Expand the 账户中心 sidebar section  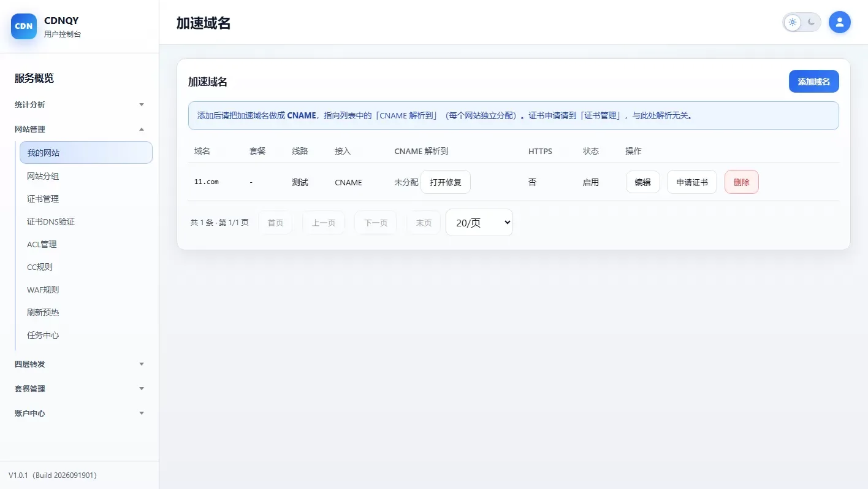[80, 414]
